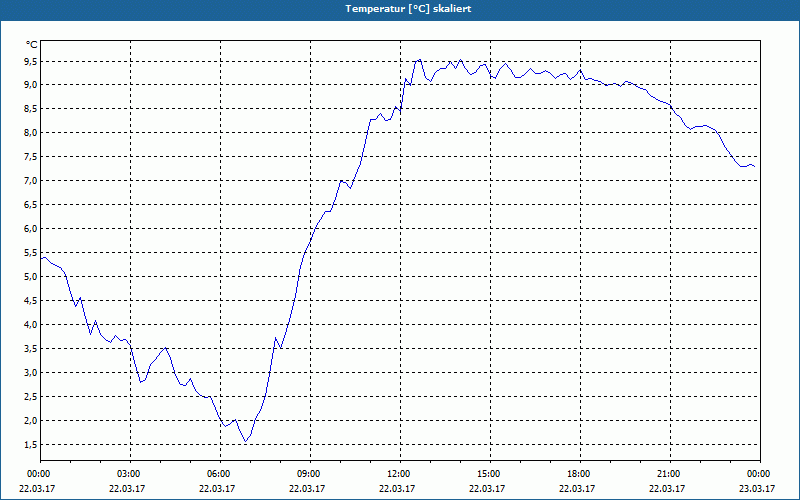Click the 2,5 y-axis value
Image resolution: width=800 pixels, height=500 pixels.
point(31,396)
